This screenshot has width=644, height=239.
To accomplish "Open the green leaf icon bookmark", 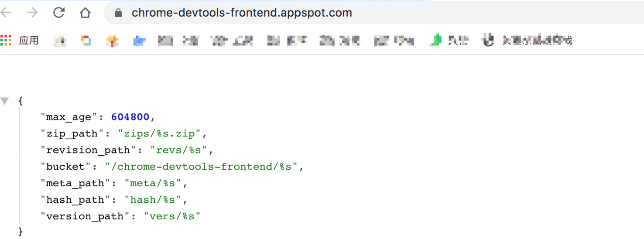I will click(435, 41).
